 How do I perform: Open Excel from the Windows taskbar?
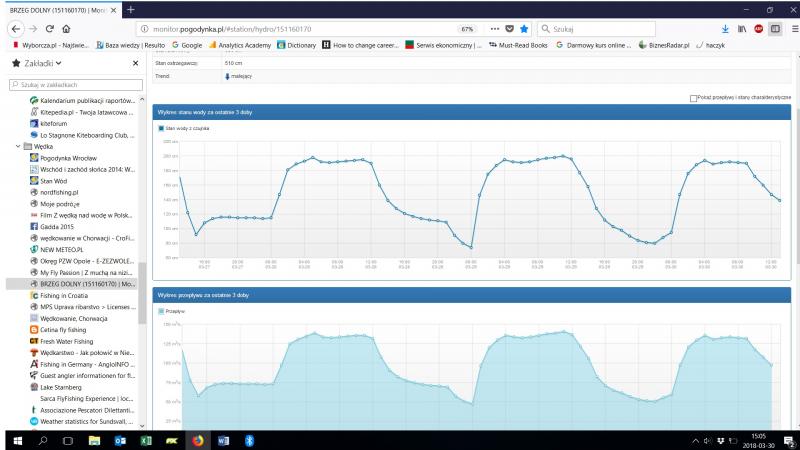pyautogui.click(x=146, y=440)
